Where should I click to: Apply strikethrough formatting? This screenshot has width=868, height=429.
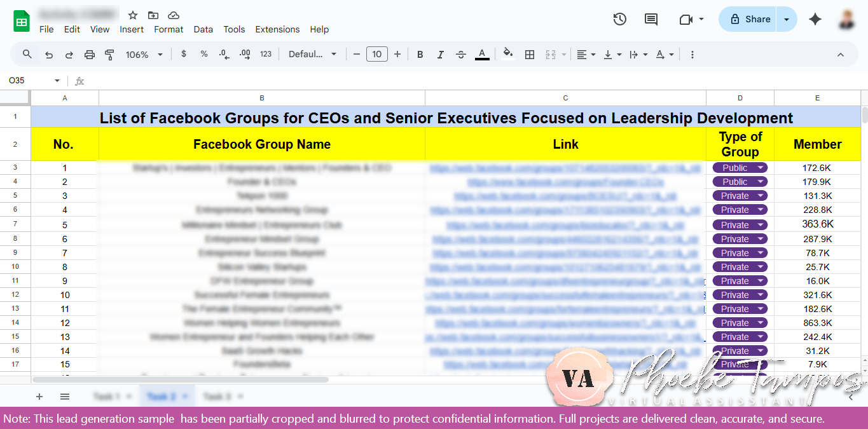[461, 54]
